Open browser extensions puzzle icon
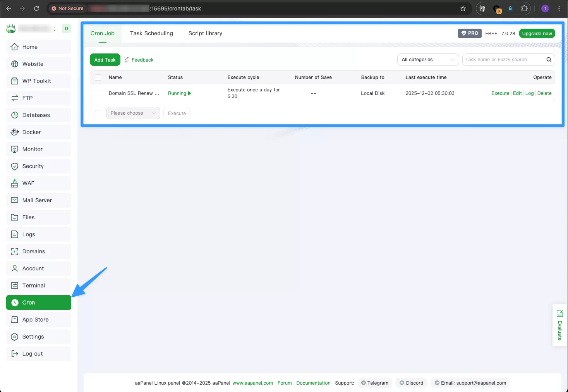568x392 pixels. [x=524, y=9]
